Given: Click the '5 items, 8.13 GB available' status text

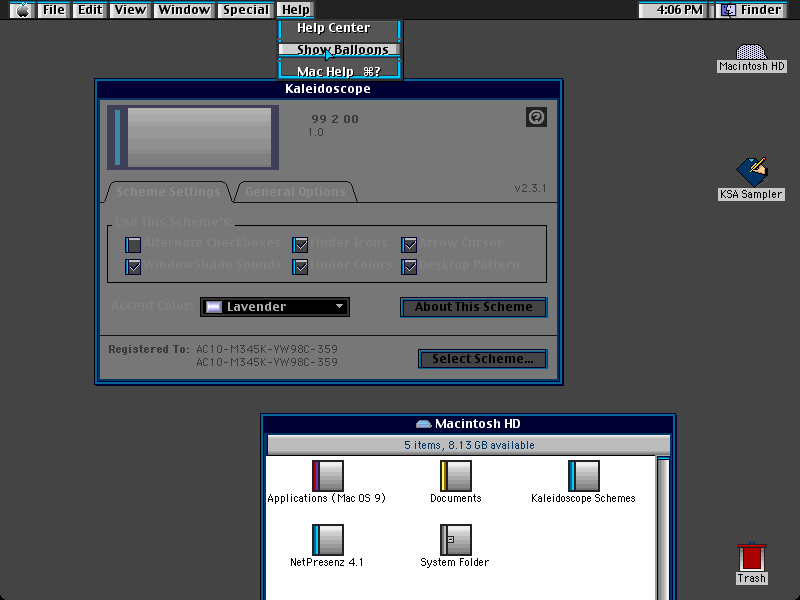Looking at the screenshot, I should point(469,445).
